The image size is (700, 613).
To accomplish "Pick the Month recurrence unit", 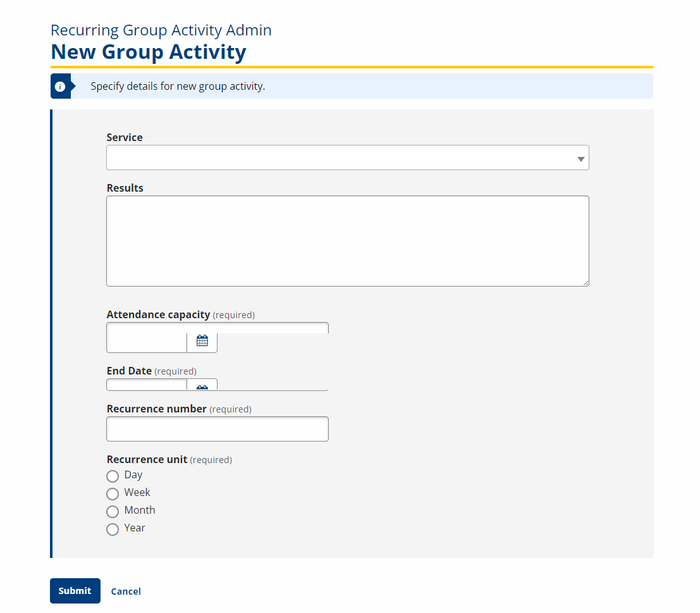I will (113, 511).
